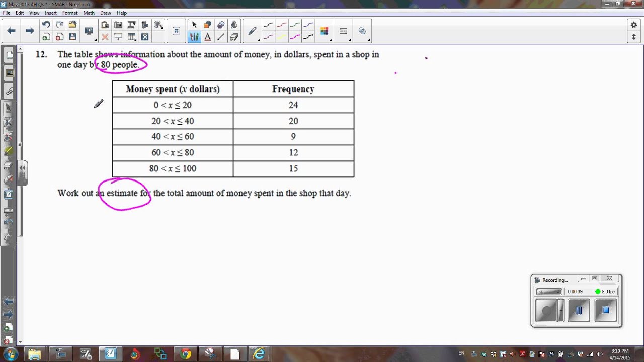This screenshot has height=362, width=644.
Task: Pick the red solid pen style
Action: tap(282, 25)
